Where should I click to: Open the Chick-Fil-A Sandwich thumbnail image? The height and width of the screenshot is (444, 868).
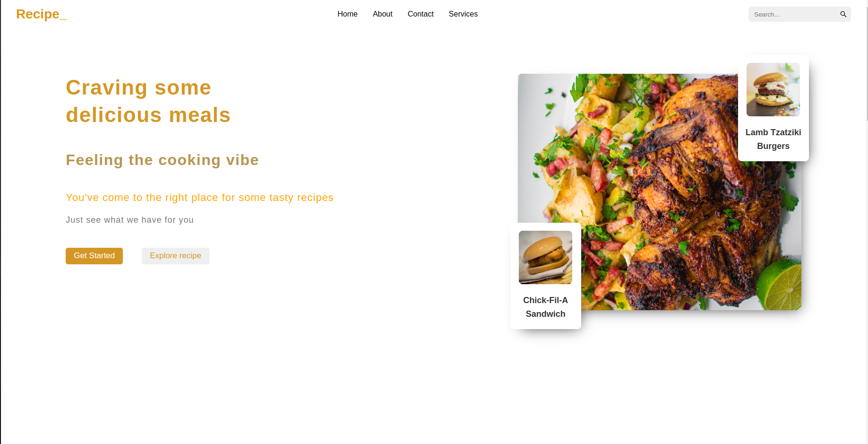[545, 257]
